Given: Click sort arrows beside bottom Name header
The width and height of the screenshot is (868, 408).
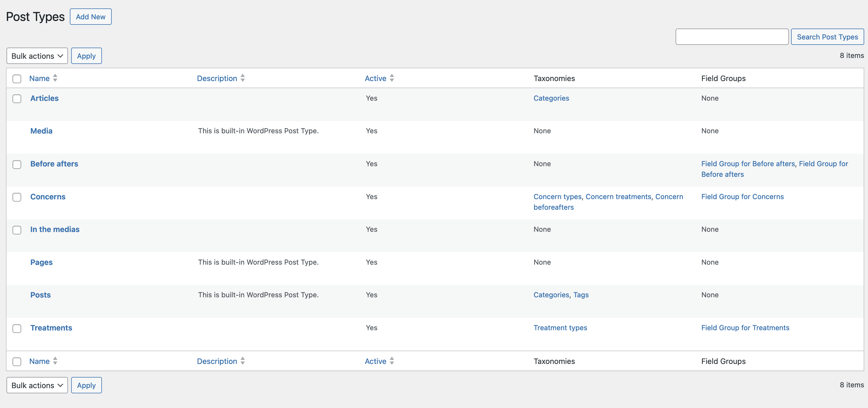Looking at the screenshot, I should (55, 361).
